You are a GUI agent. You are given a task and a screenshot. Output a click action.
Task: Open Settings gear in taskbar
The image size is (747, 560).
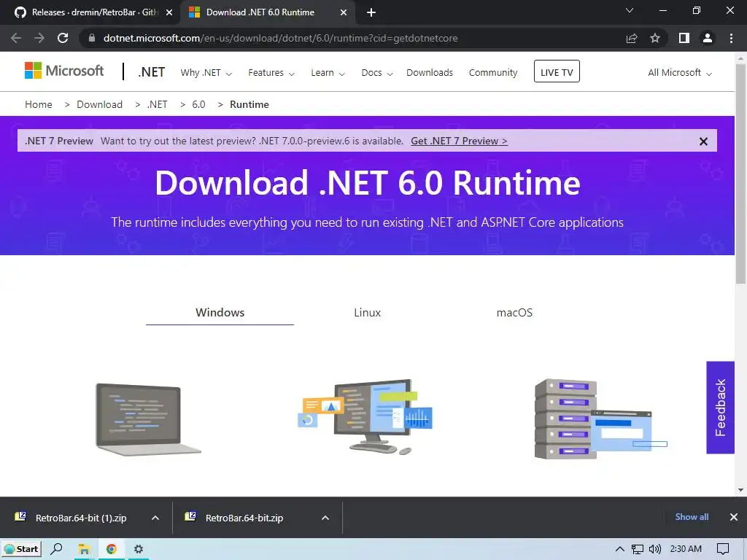pos(139,549)
